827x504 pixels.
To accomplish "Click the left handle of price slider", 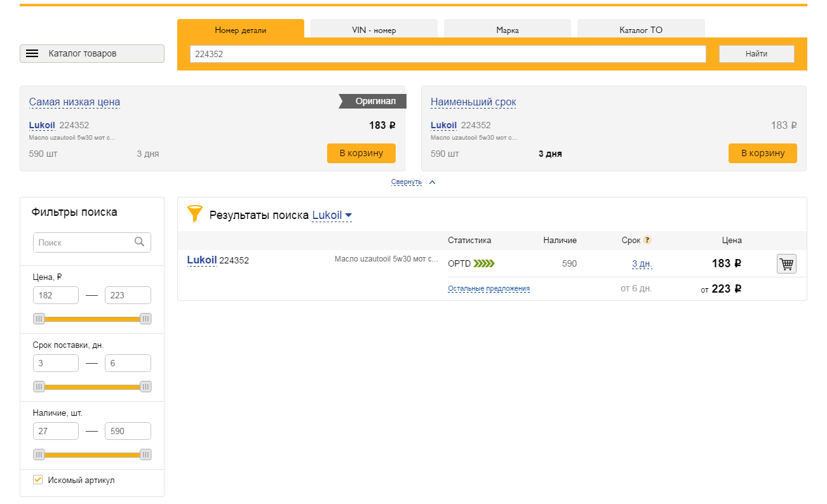I will 39,319.
